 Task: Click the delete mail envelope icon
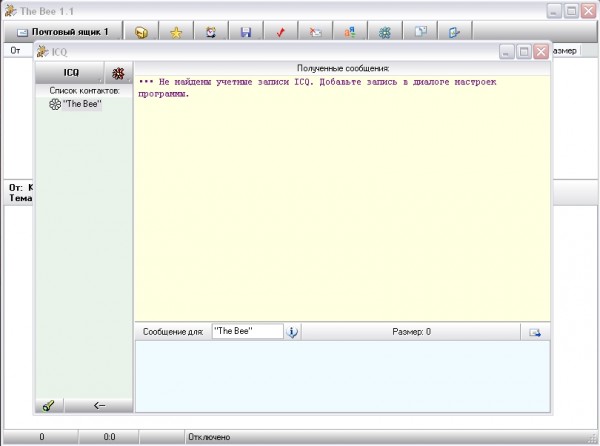point(315,33)
